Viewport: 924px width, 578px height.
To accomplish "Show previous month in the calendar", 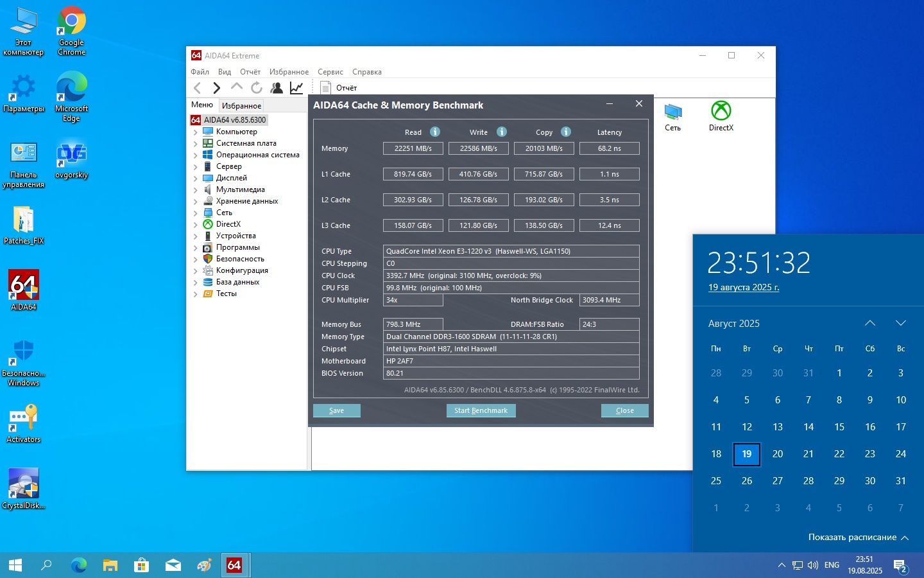I will tap(870, 323).
